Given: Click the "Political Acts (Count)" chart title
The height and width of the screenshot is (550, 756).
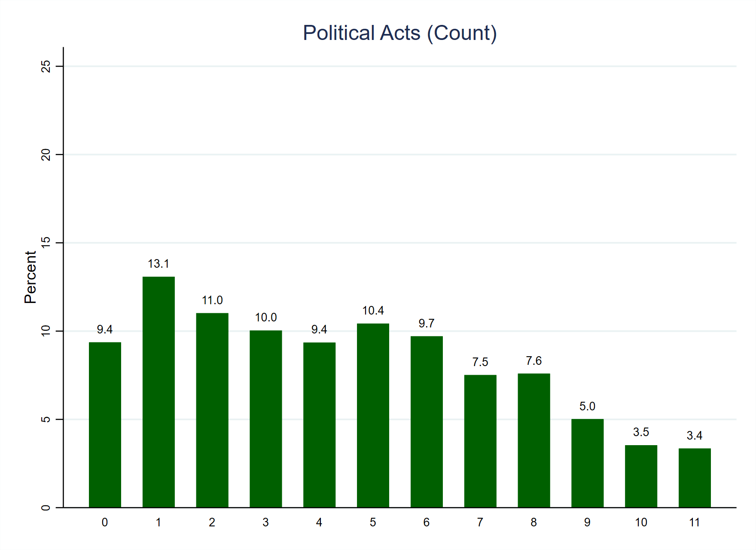Looking at the screenshot, I should [x=399, y=33].
